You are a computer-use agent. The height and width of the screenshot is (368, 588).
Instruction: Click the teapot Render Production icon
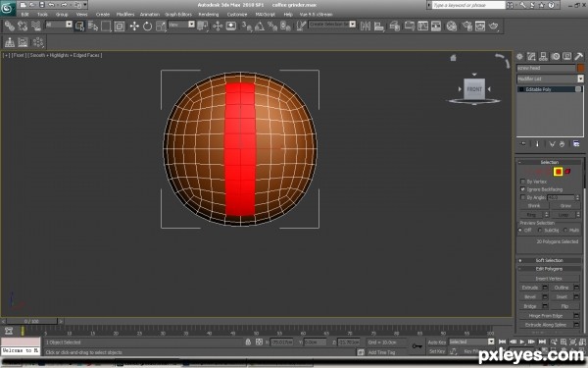click(494, 26)
